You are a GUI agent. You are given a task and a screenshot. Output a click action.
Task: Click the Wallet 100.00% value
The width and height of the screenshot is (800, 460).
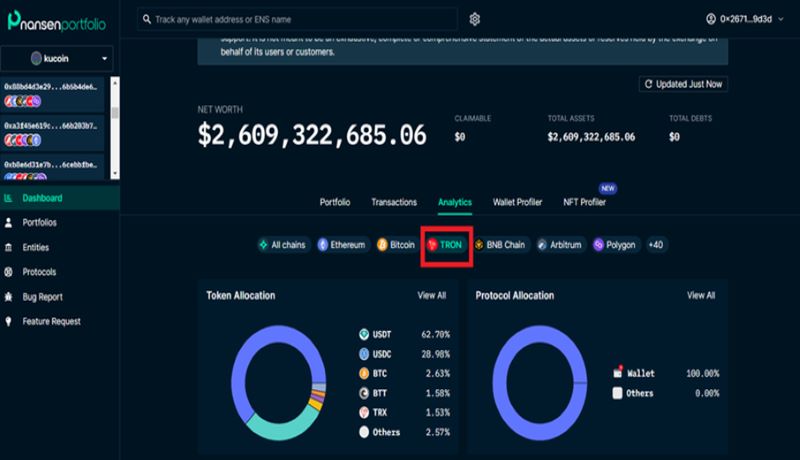(703, 373)
